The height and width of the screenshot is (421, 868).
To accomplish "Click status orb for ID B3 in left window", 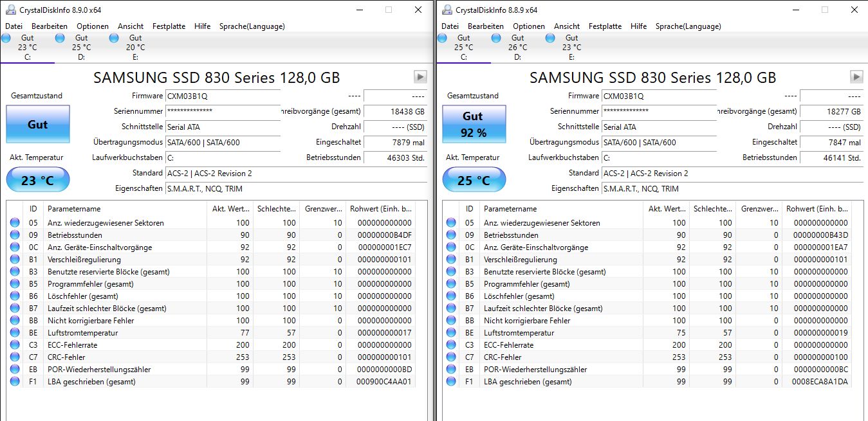I will click(x=15, y=272).
